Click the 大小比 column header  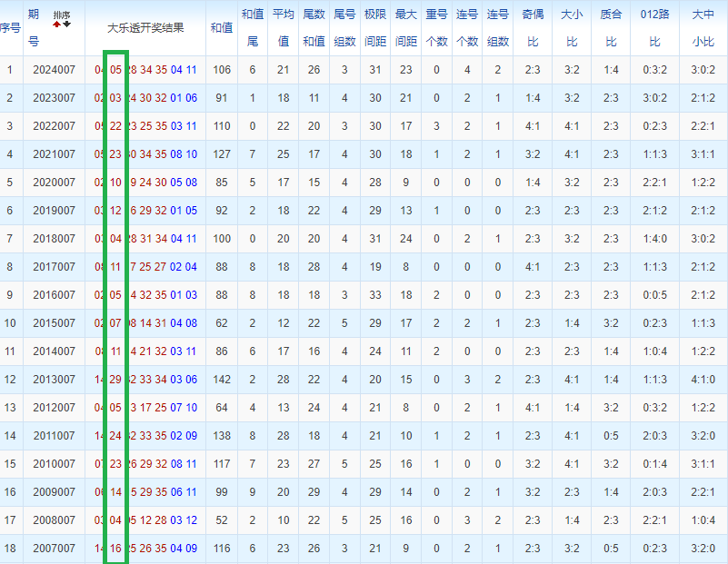tap(571, 27)
